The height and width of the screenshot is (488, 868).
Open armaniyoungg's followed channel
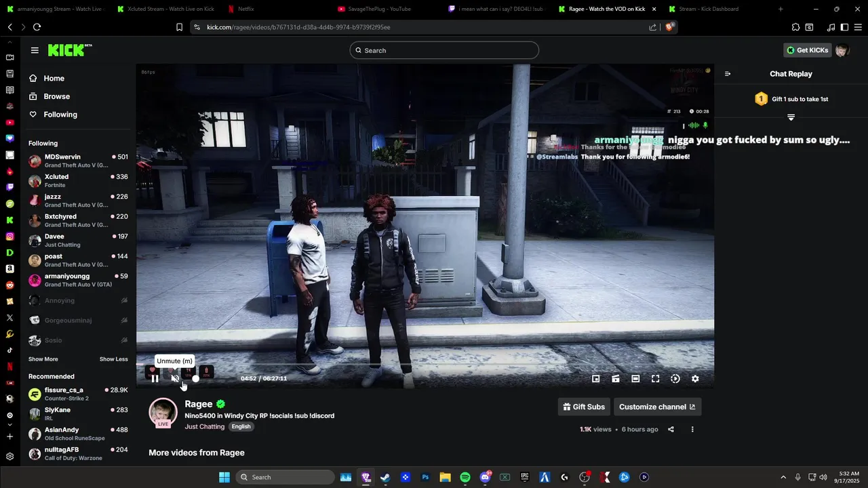tap(78, 280)
